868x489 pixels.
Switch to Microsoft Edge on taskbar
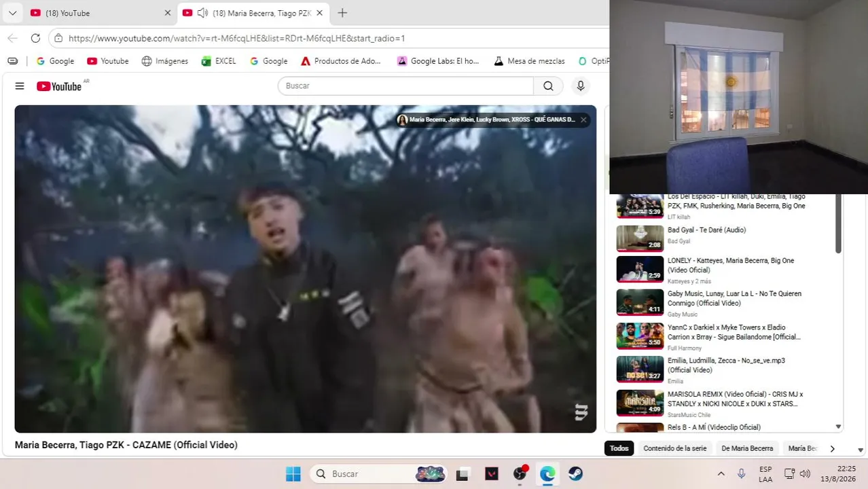547,474
